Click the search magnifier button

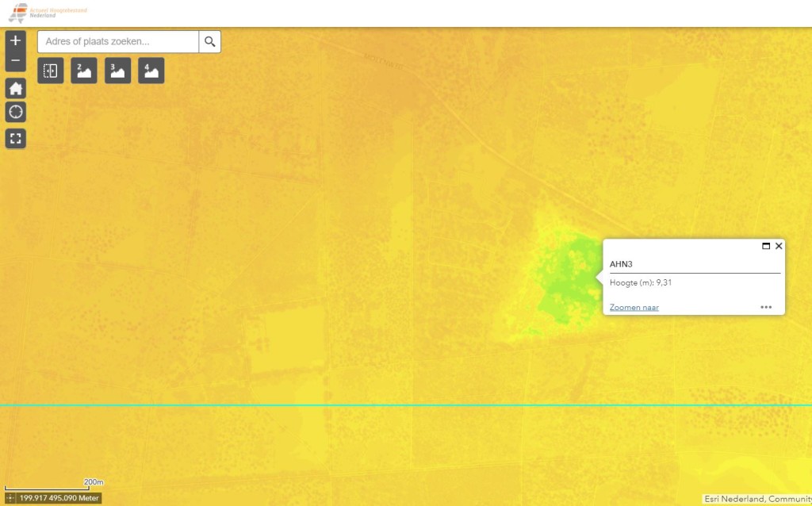[209, 41]
